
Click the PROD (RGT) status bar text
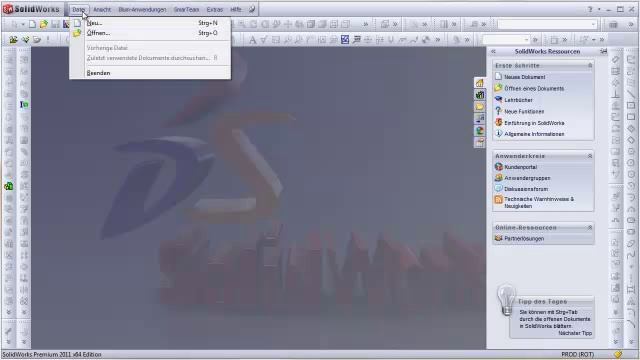tap(578, 354)
